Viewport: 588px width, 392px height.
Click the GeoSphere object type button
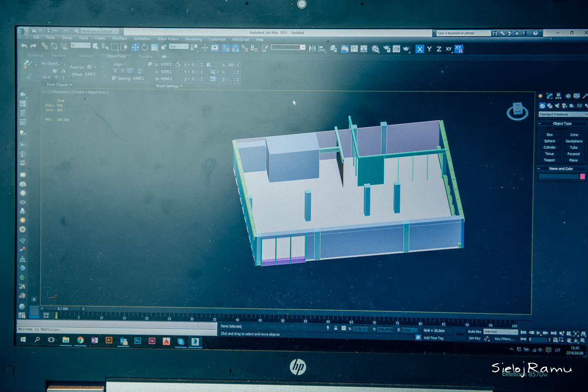(x=574, y=141)
